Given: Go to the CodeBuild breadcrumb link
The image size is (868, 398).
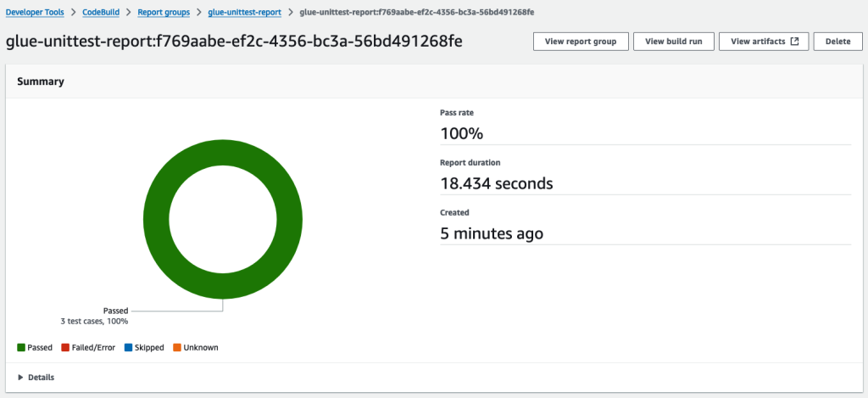Looking at the screenshot, I should click(x=101, y=12).
